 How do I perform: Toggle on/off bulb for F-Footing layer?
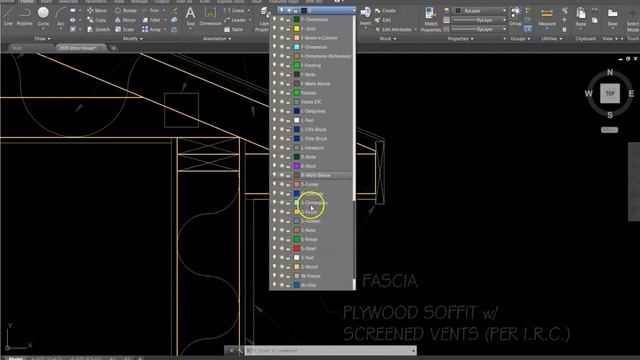tap(274, 65)
